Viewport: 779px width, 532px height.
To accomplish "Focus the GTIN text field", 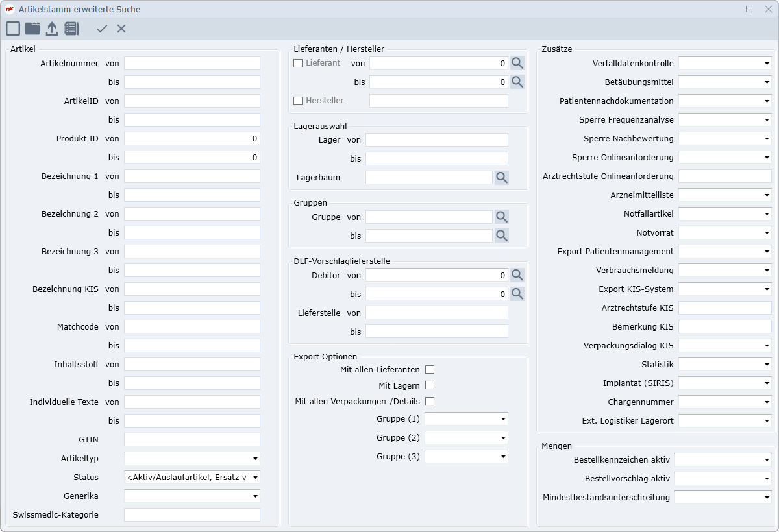I will coord(192,440).
